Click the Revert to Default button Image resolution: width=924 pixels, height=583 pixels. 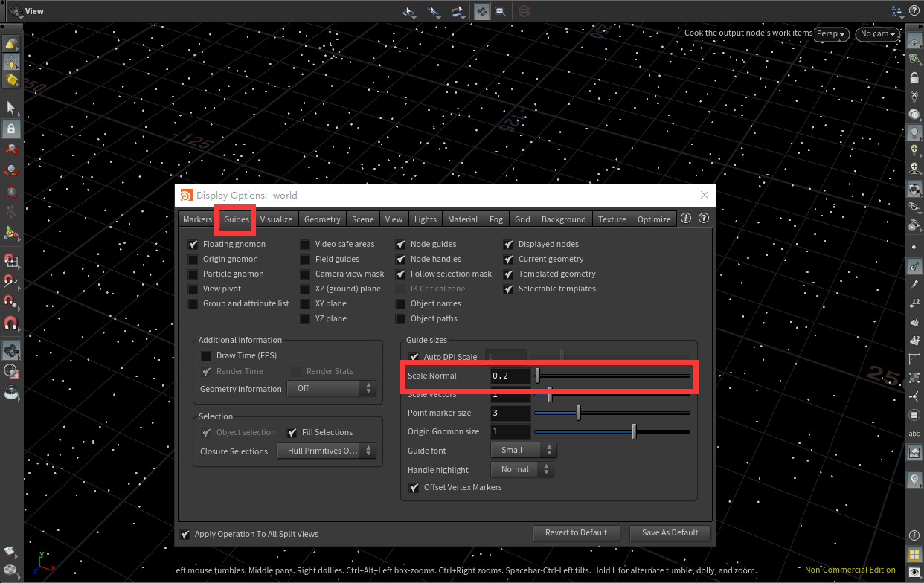(576, 532)
